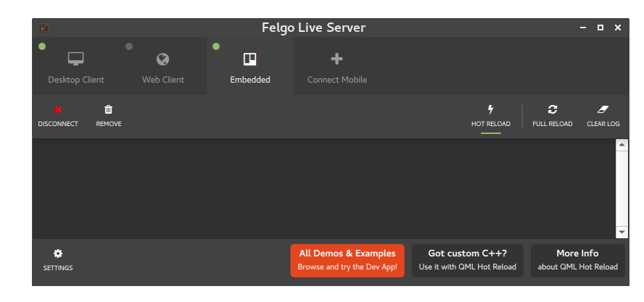
Task: Click the Full Reload refresh arrows icon
Action: [x=553, y=109]
